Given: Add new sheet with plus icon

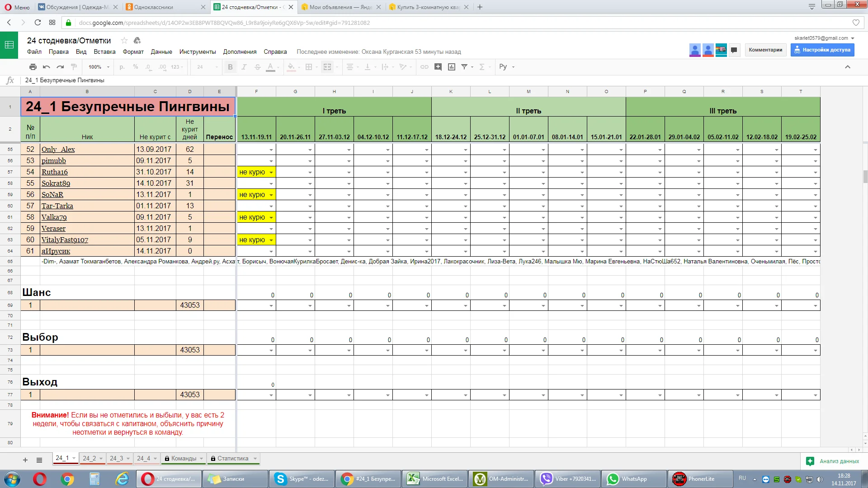Looking at the screenshot, I should (x=25, y=460).
